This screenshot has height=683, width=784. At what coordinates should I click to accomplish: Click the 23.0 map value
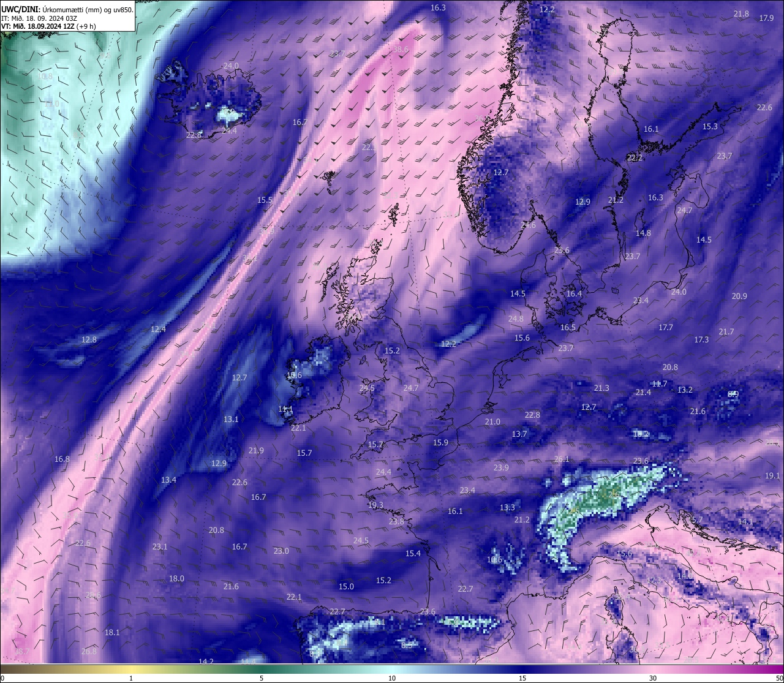[281, 551]
